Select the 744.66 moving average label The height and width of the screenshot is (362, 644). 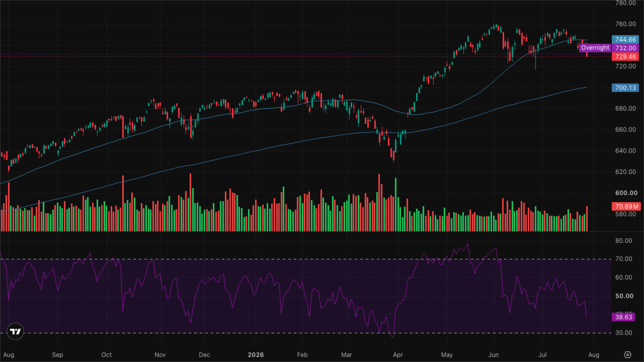[x=625, y=39]
